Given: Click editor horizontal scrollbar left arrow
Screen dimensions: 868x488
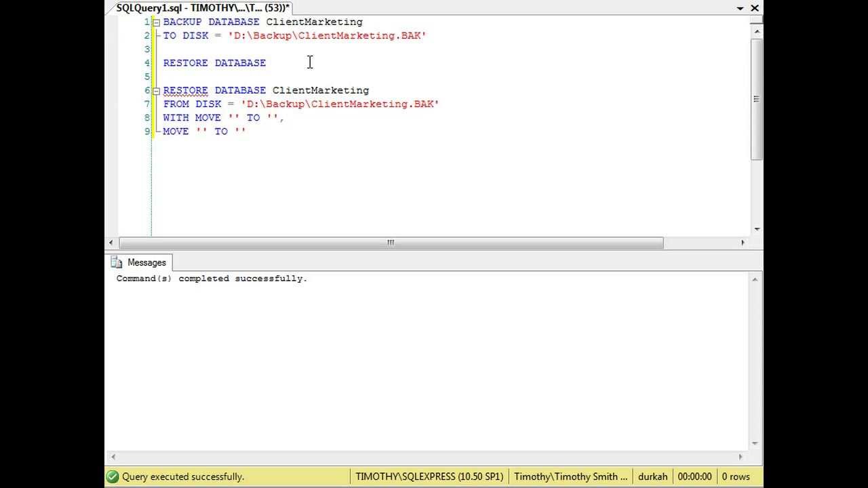Looking at the screenshot, I should point(112,243).
